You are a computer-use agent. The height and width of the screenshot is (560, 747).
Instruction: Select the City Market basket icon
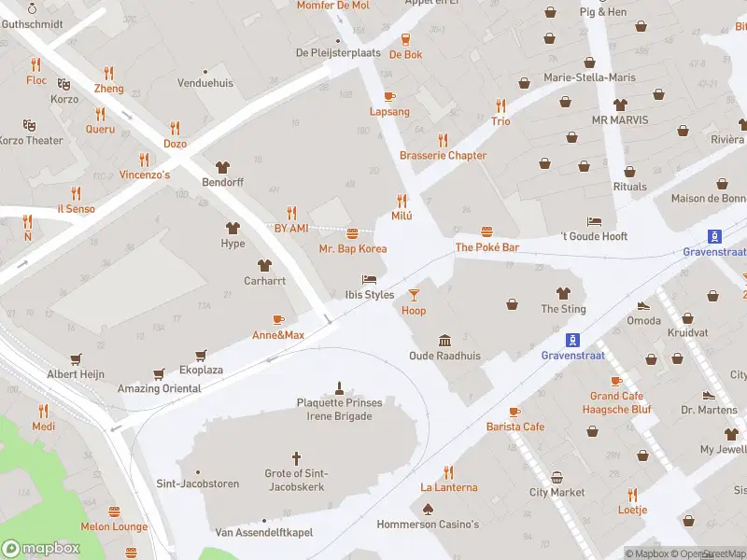coord(557,477)
